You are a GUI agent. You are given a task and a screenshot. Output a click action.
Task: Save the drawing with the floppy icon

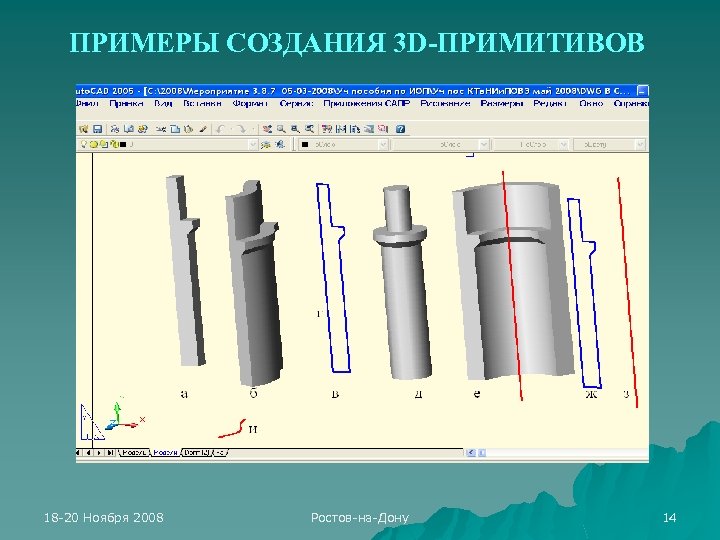coord(97,129)
